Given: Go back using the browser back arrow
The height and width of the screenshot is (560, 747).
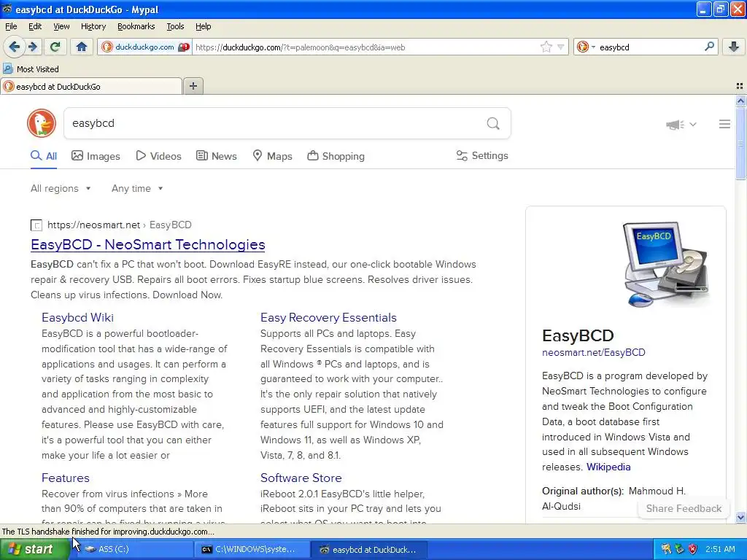Looking at the screenshot, I should tap(14, 47).
